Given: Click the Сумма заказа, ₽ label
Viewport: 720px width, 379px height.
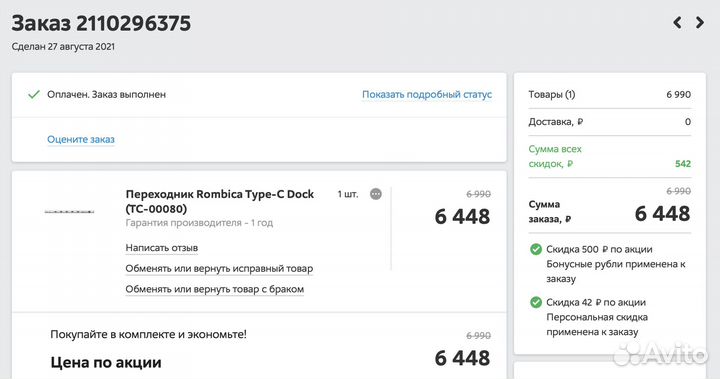Looking at the screenshot, I should [x=549, y=212].
